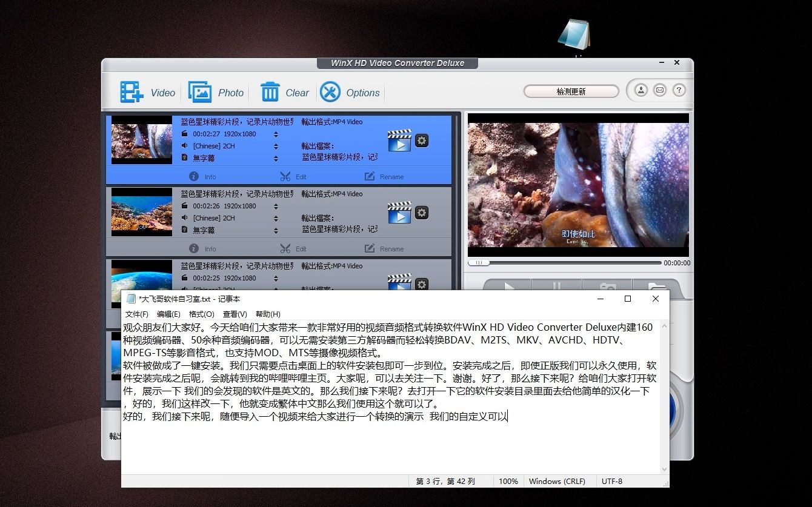
Task: Click the 檢測更新 check-update button
Action: 571,91
